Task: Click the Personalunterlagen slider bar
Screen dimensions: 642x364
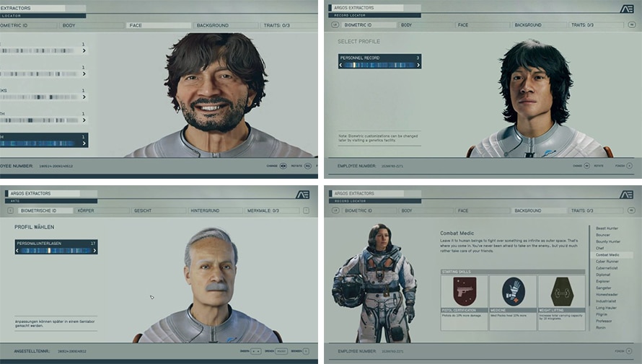Action: coord(56,251)
